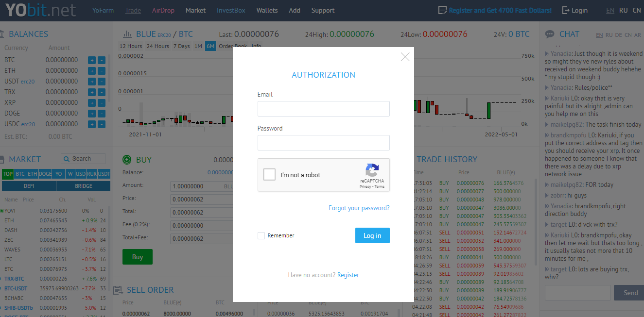Open the Market menu item
This screenshot has width=644, height=317.
pyautogui.click(x=195, y=10)
